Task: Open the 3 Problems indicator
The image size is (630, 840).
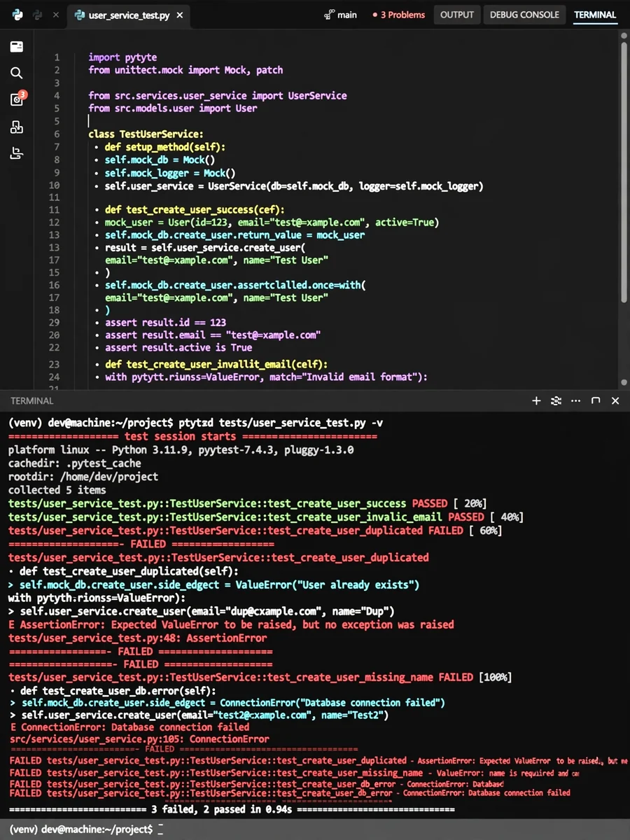Action: pyautogui.click(x=398, y=15)
